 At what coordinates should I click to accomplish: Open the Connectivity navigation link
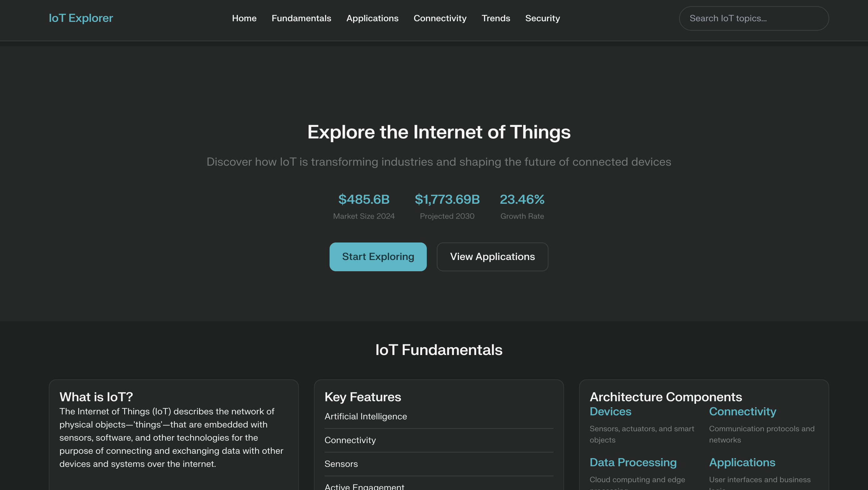coord(440,18)
